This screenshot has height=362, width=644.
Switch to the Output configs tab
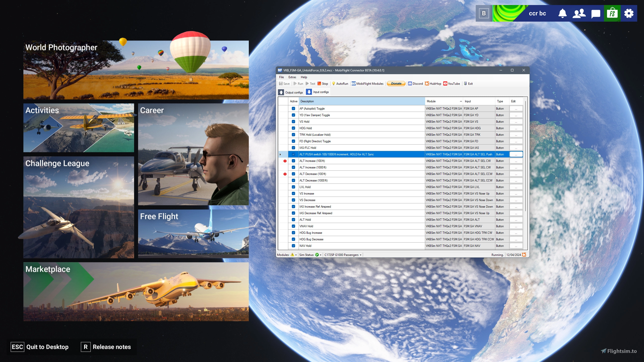[x=291, y=92]
